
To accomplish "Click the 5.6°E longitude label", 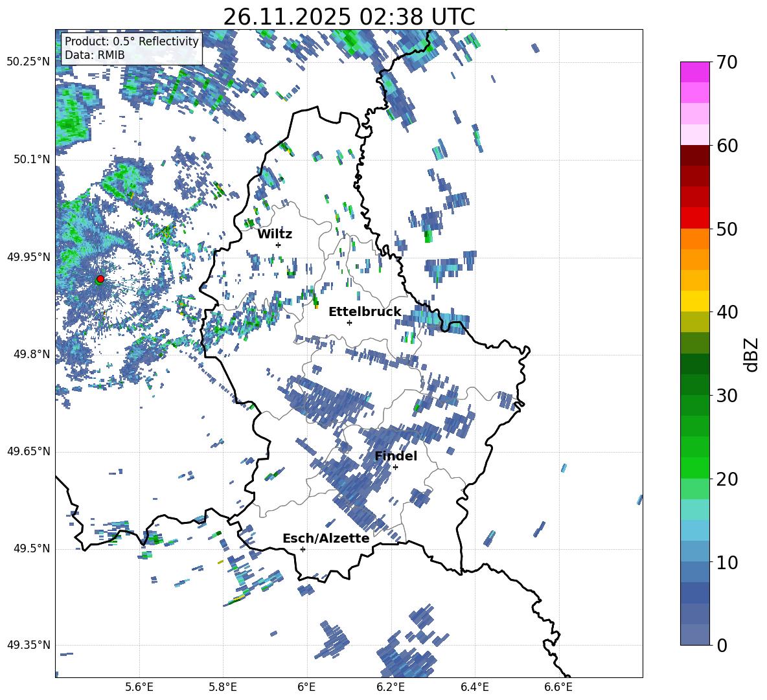I will pyautogui.click(x=139, y=687).
